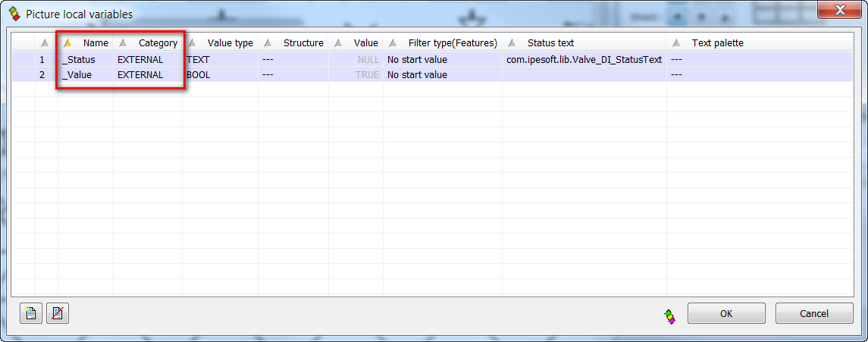Screen dimensions: 868x342
Task: Click the Text palette column header
Action: 717,43
